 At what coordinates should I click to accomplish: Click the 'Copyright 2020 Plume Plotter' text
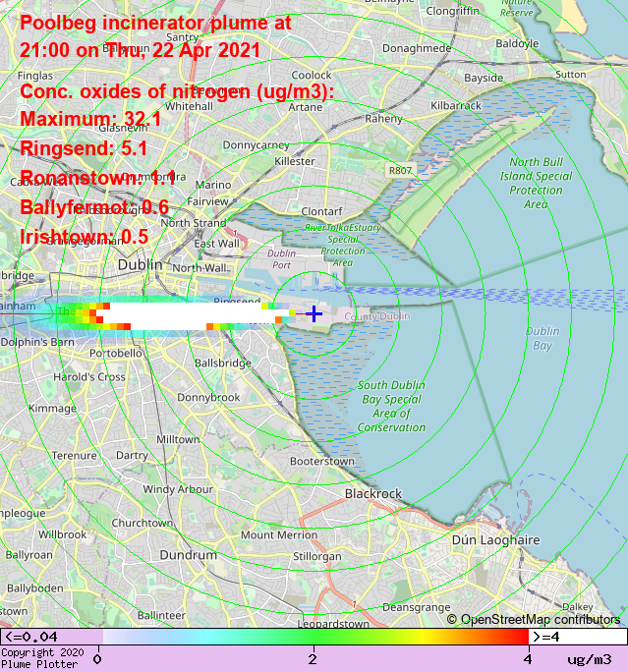coord(42,658)
